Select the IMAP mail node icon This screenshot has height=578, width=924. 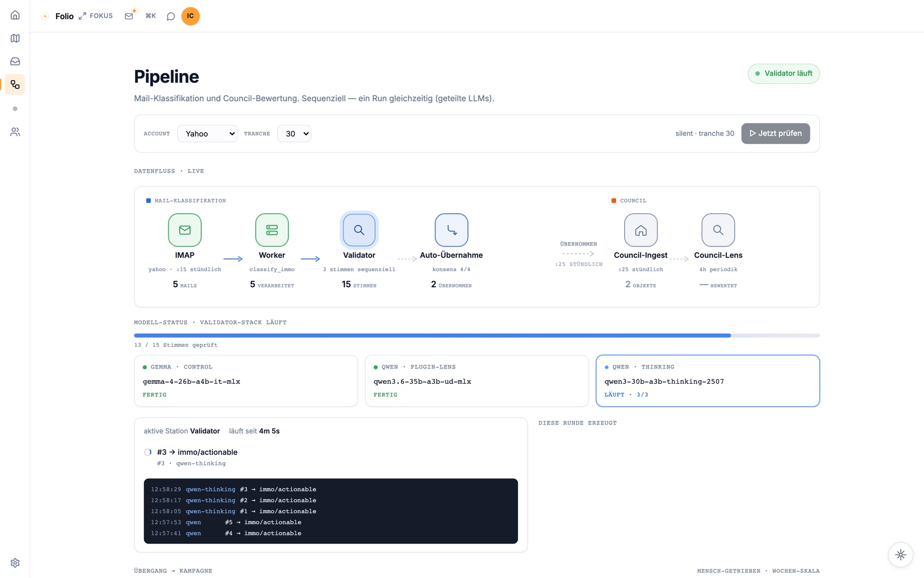185,230
